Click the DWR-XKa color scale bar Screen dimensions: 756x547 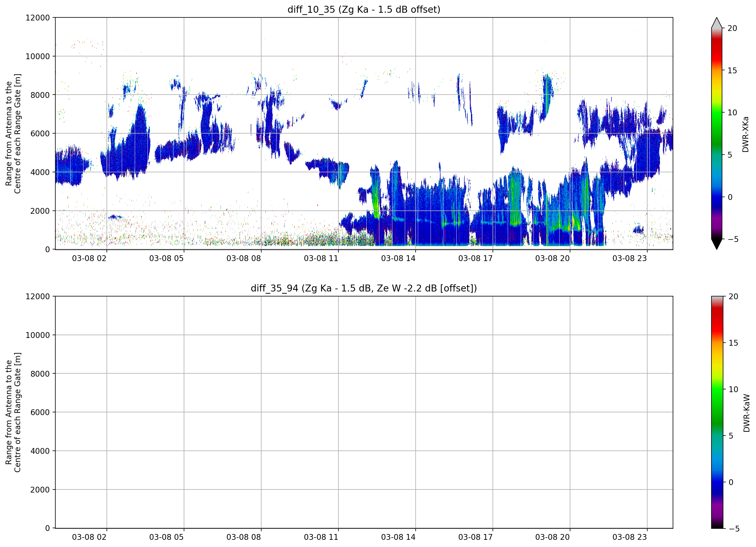point(717,134)
